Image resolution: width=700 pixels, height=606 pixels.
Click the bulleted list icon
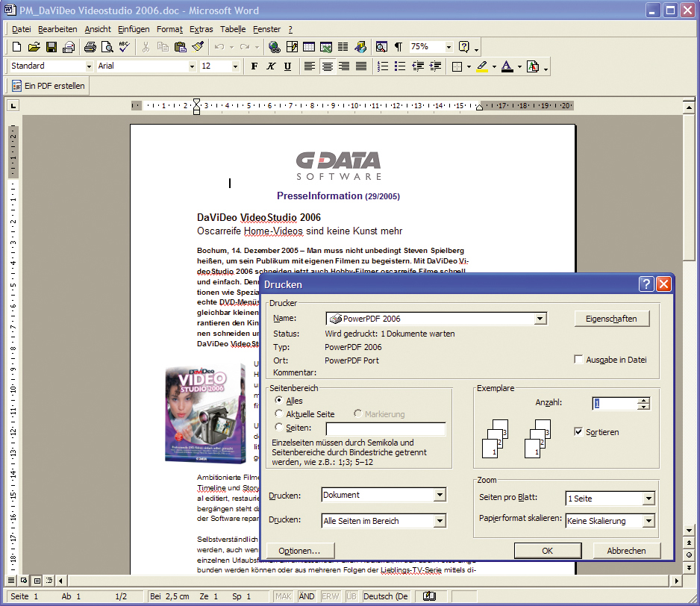(x=400, y=66)
